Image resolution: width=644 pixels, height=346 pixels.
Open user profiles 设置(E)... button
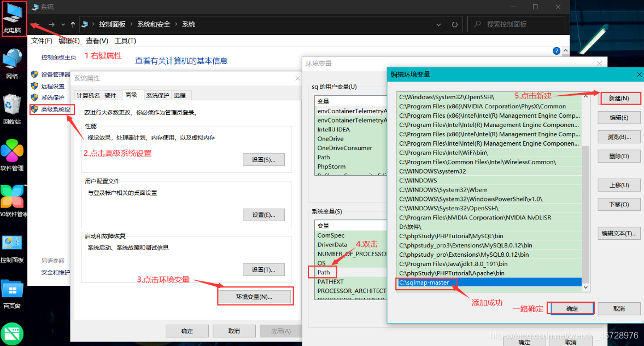tap(264, 215)
